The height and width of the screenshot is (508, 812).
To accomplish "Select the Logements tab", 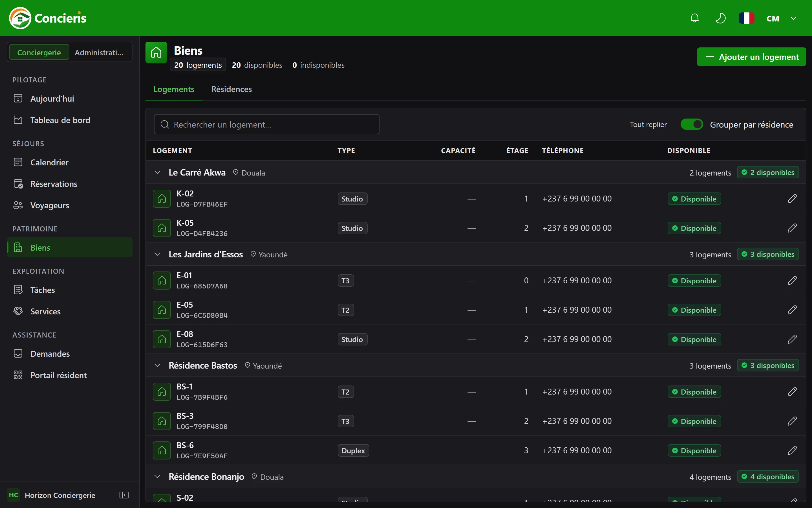I will click(174, 89).
